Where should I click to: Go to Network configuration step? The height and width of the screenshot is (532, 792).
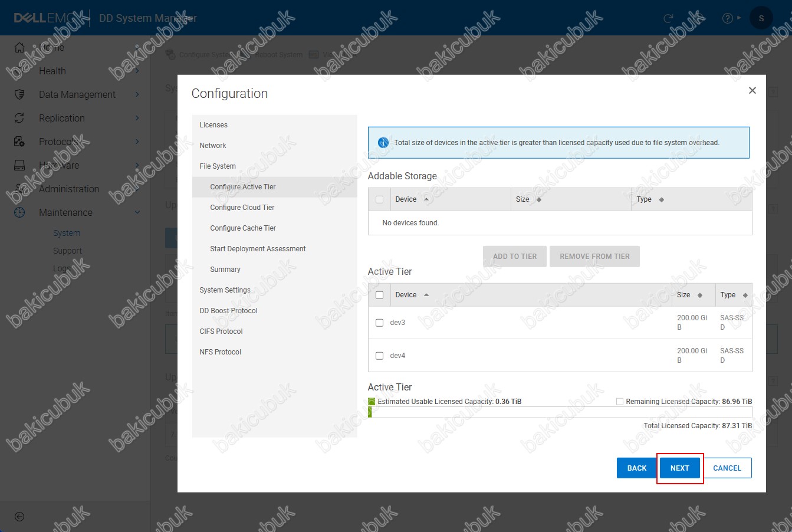(x=275, y=146)
